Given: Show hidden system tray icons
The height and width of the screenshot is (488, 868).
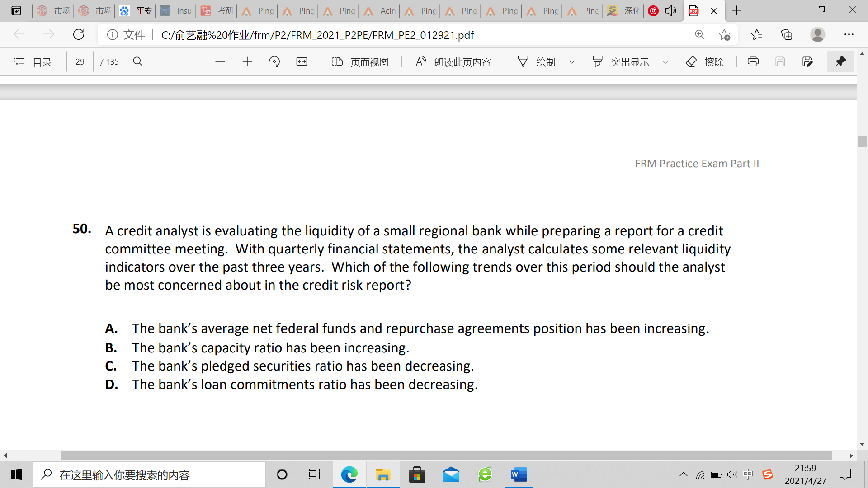Looking at the screenshot, I should (x=684, y=474).
